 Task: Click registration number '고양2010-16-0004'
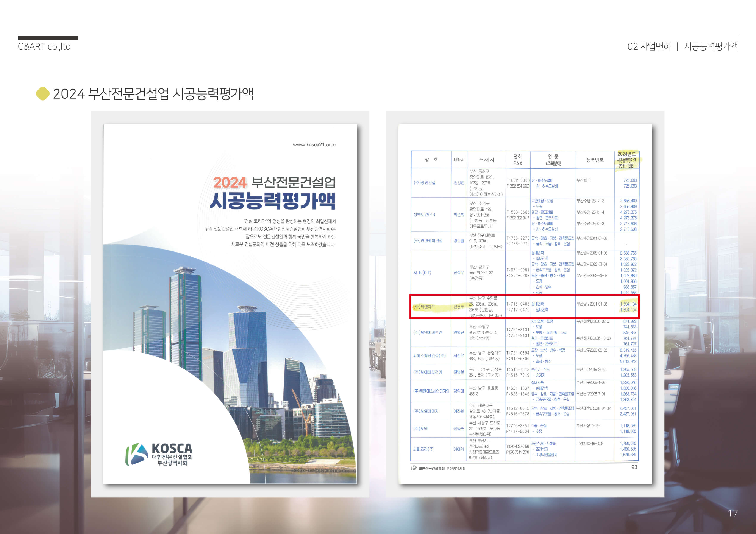point(590,444)
